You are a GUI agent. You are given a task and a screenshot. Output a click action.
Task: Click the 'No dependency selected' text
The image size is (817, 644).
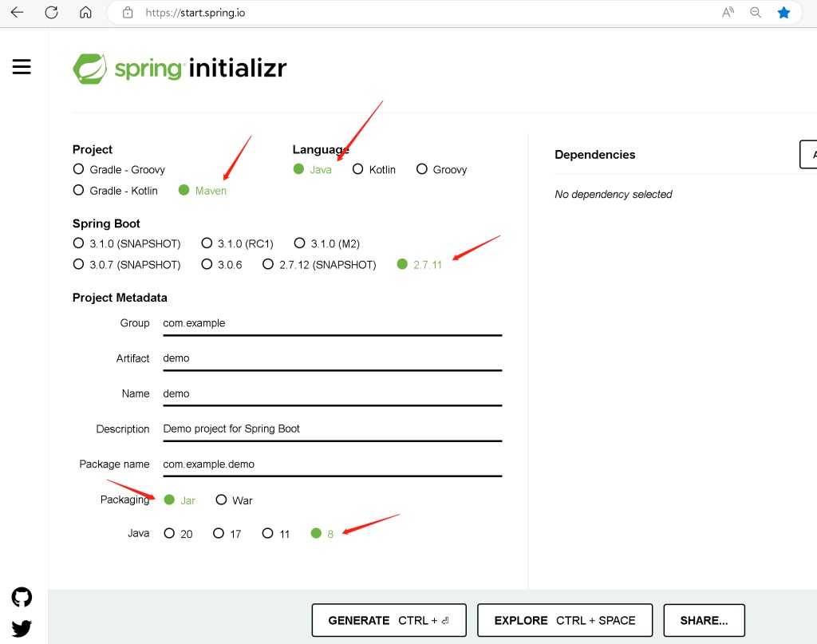tap(614, 195)
